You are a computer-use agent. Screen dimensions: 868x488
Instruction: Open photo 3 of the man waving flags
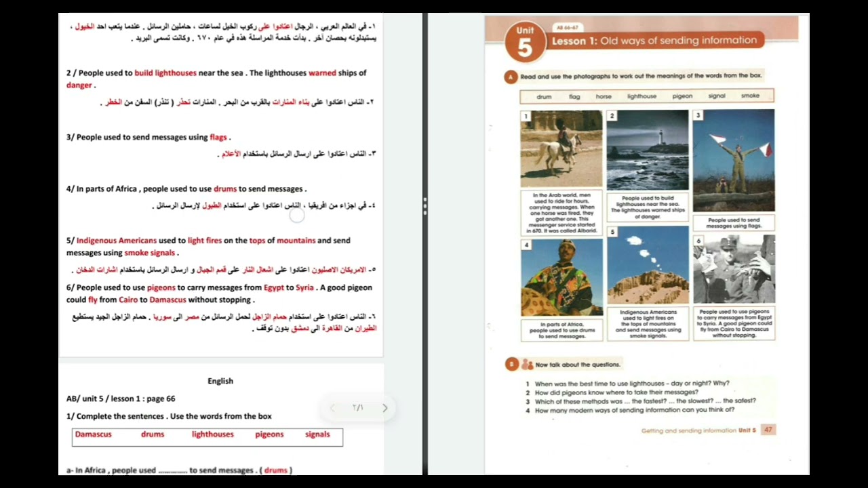(734, 161)
